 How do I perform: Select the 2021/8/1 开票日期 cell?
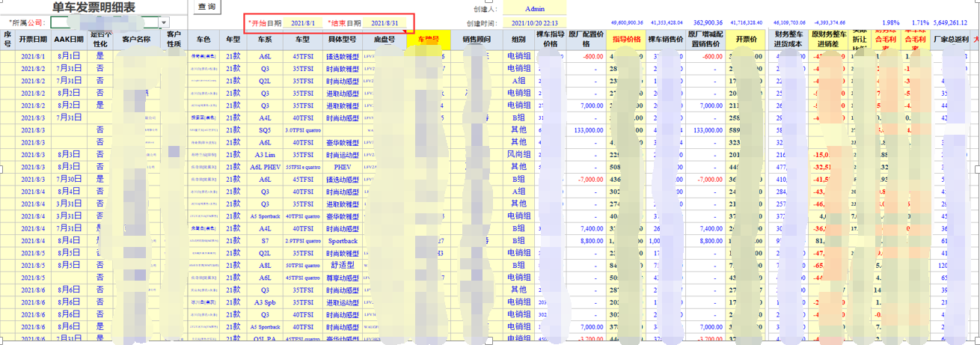click(x=33, y=55)
